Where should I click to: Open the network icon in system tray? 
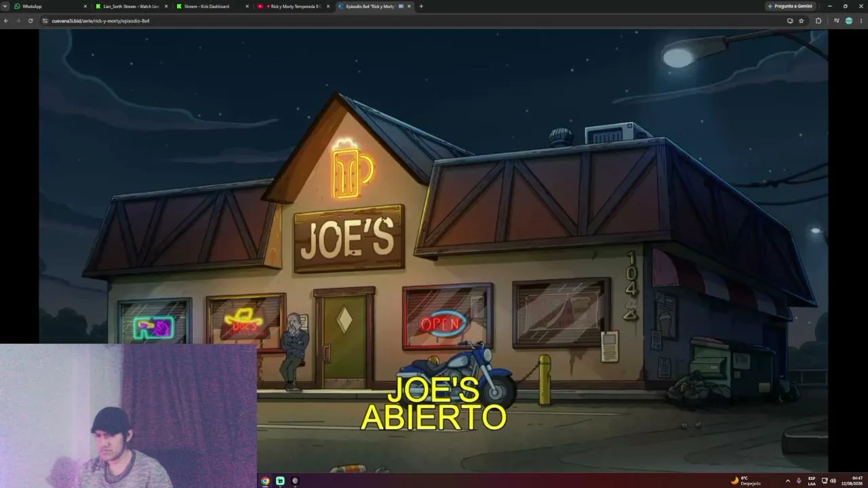[x=825, y=481]
